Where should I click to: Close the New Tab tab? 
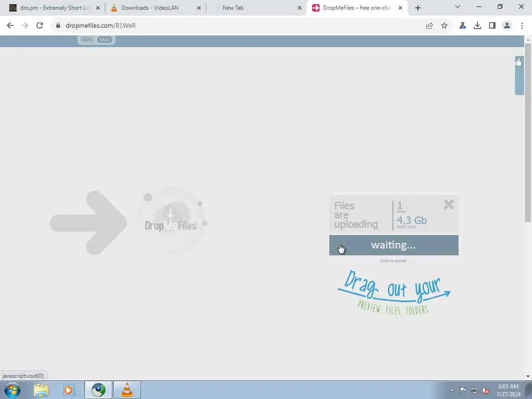coord(300,8)
